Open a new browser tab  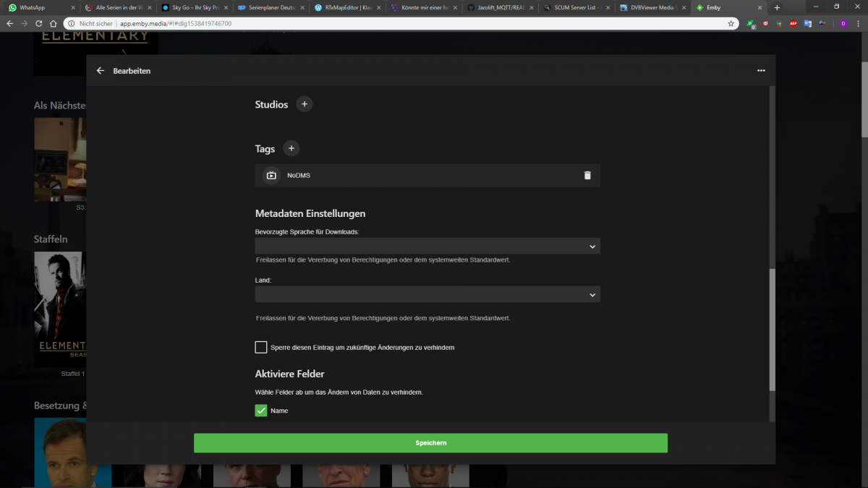777,7
